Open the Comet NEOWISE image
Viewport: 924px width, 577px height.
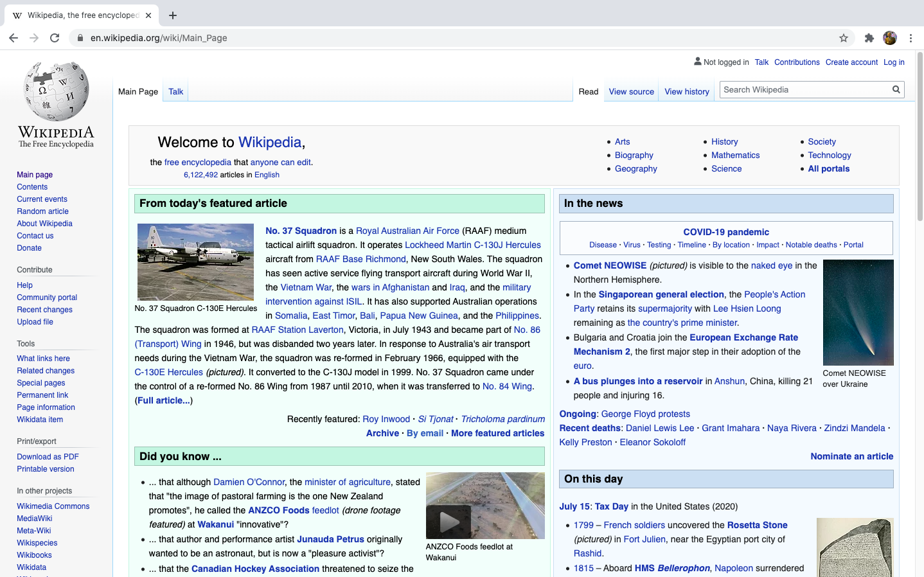tap(858, 312)
